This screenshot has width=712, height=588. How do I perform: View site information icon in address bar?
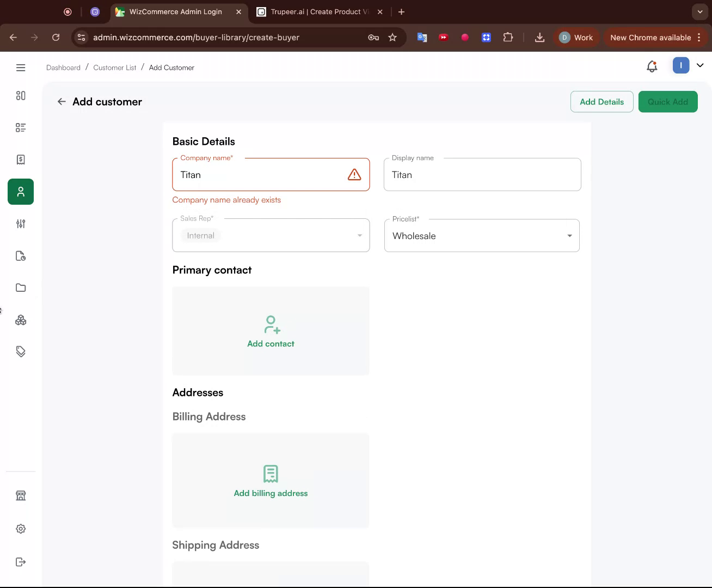coord(81,38)
